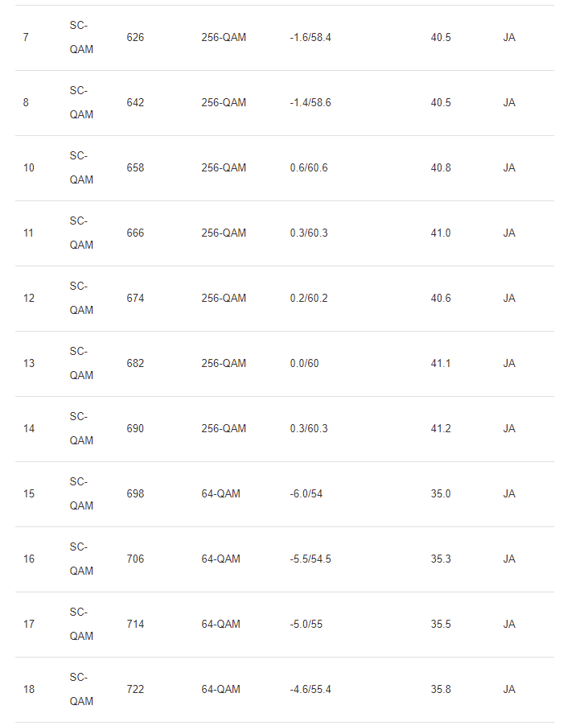
Task: Select the 41.0 value in channel 11 row
Action: click(440, 233)
